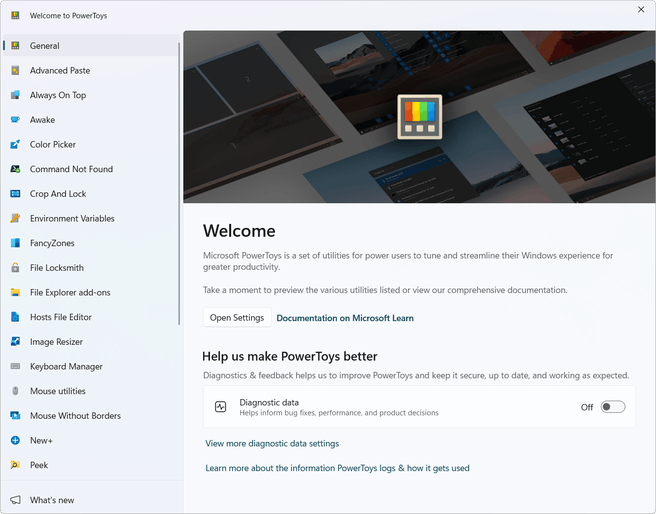
Task: Click the Hosts File Editor icon
Action: click(15, 317)
